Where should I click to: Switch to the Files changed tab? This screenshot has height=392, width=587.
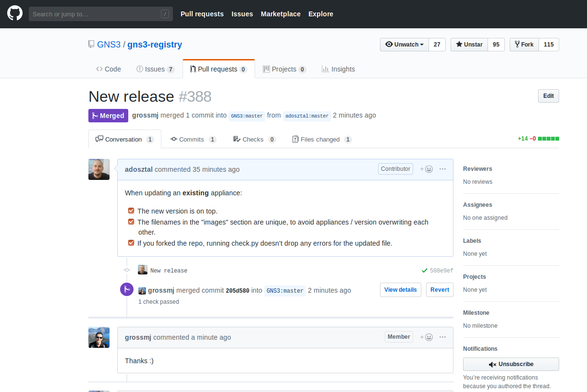[321, 139]
